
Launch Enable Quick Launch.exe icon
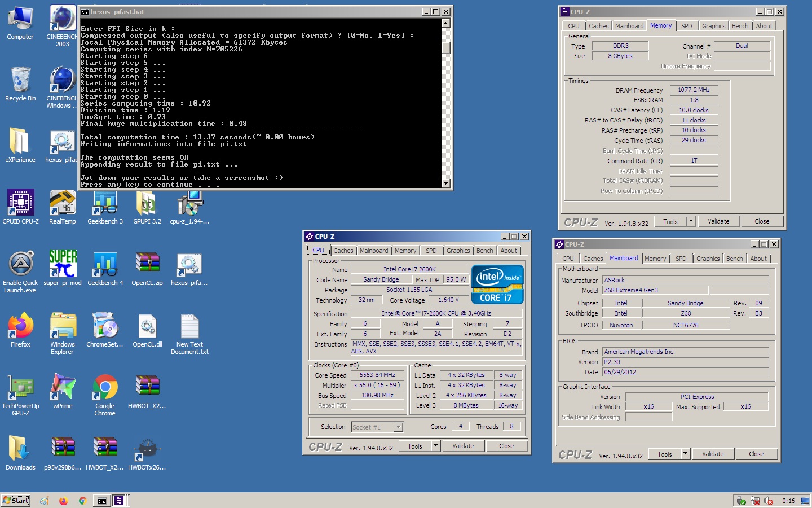pos(20,273)
